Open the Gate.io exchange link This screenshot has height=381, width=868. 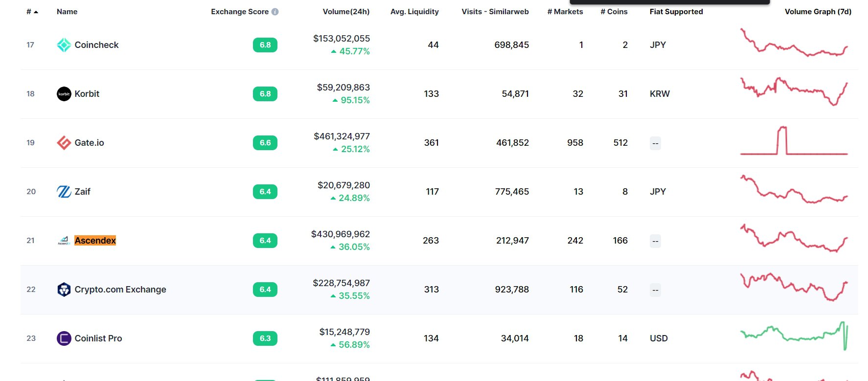[89, 143]
